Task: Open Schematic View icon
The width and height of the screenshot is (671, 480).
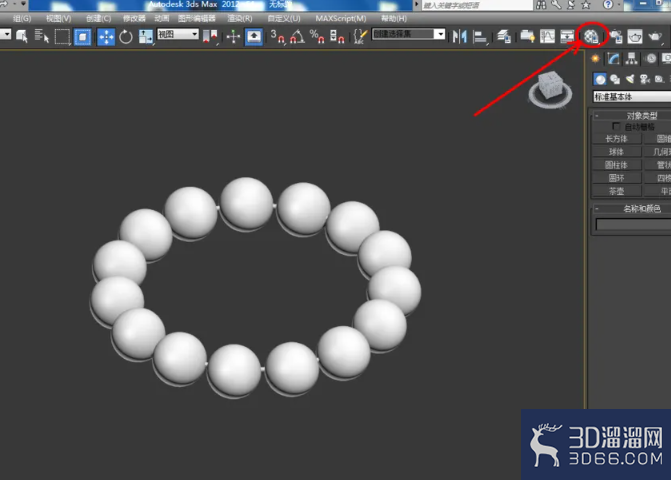Action: pos(567,37)
